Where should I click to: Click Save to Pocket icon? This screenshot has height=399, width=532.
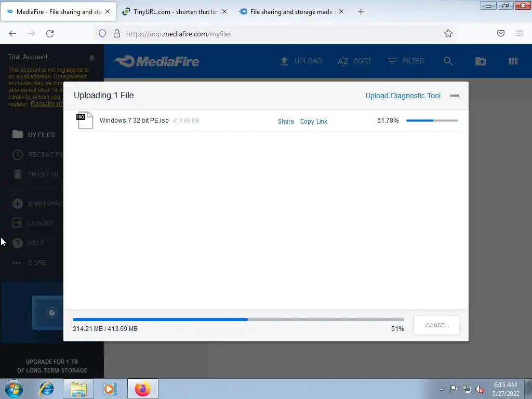(x=501, y=33)
